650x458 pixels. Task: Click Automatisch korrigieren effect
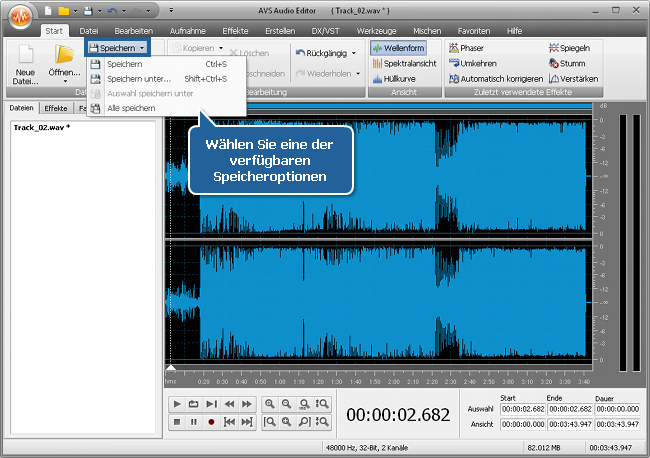coord(495,78)
